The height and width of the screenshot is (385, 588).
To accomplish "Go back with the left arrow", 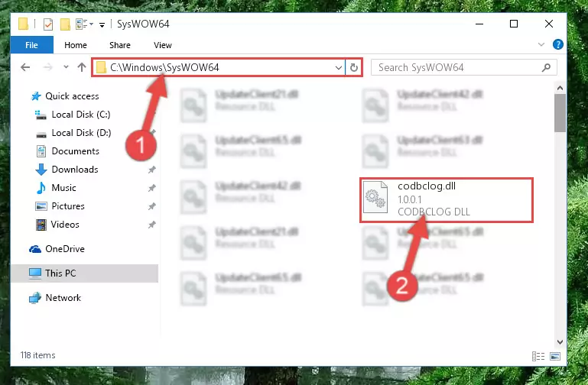I will (25, 67).
